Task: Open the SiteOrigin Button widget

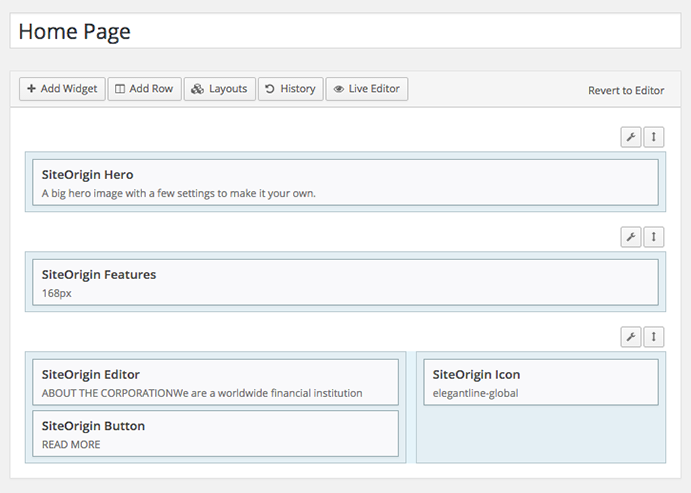Action: [215, 434]
